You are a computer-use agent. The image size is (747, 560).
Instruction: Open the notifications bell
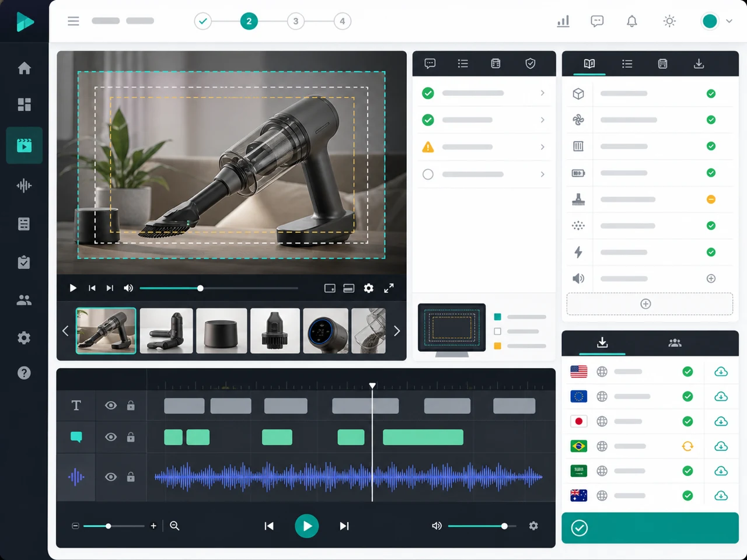pos(632,22)
